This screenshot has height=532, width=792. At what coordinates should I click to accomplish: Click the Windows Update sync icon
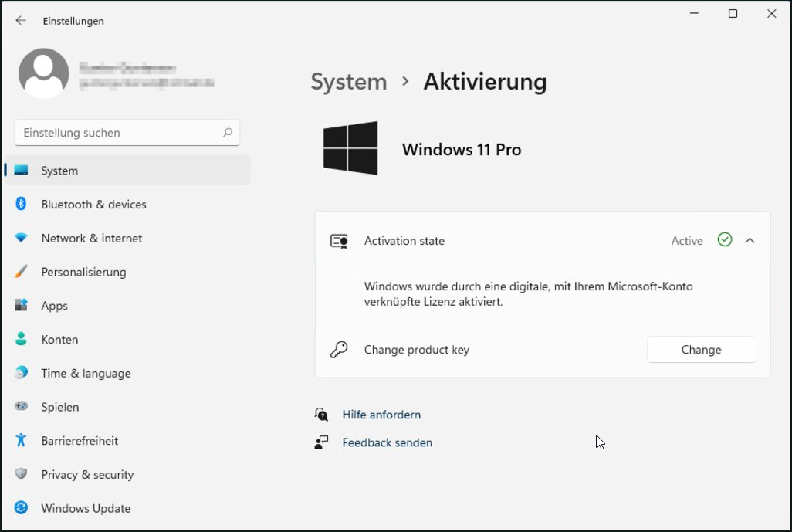[21, 508]
